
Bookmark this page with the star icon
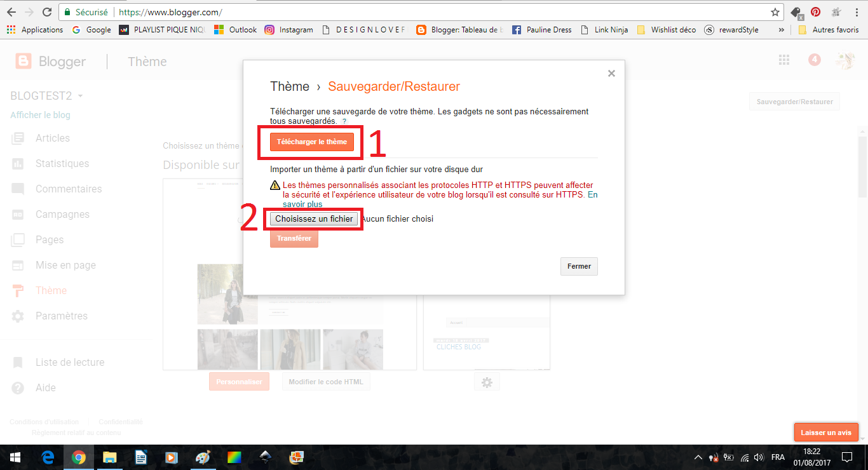coord(775,12)
